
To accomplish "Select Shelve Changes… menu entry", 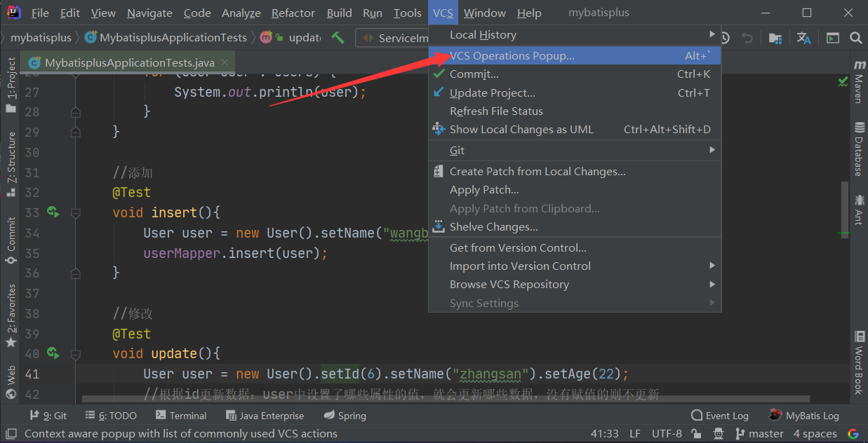I will coord(575,226).
